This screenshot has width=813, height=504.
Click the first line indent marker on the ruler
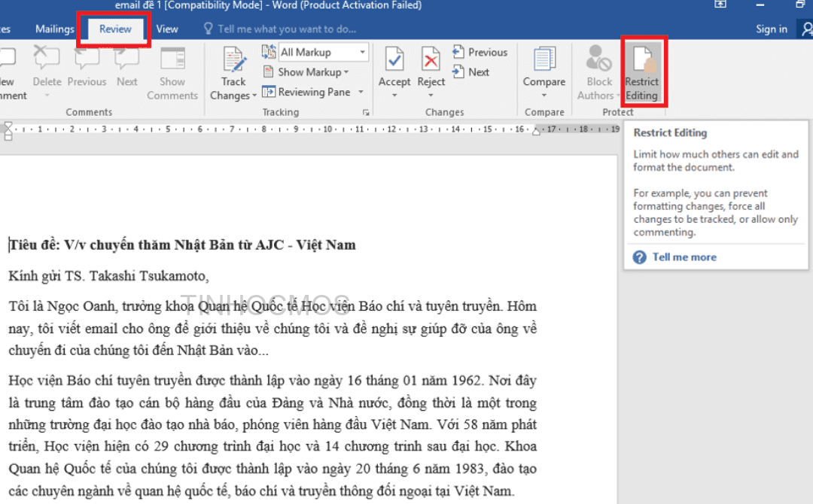(8, 126)
